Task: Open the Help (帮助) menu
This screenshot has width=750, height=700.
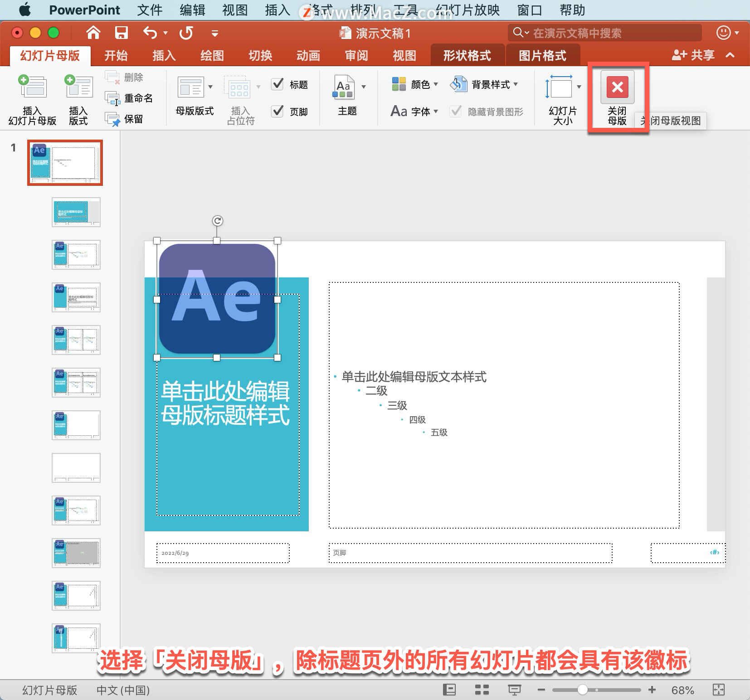Action: point(572,10)
